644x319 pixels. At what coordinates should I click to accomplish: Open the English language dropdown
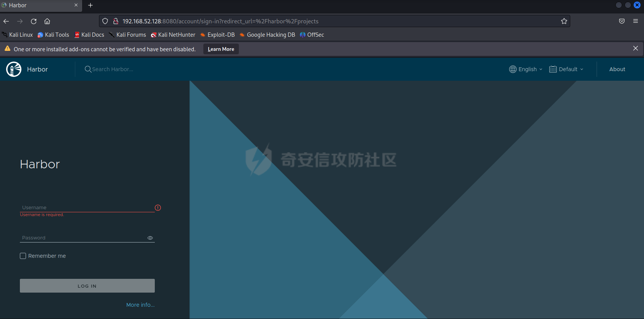point(526,69)
